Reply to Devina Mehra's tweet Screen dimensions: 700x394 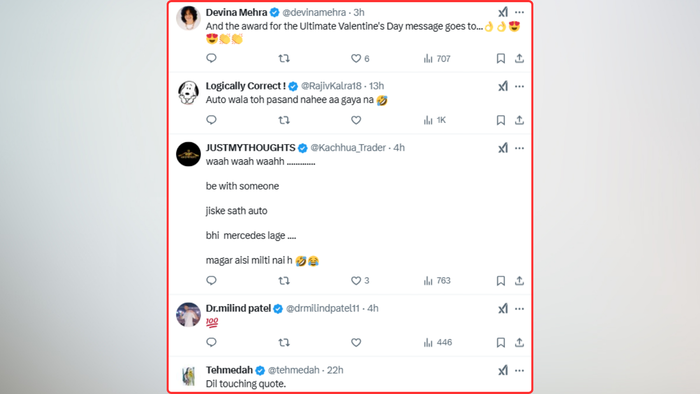[211, 58]
